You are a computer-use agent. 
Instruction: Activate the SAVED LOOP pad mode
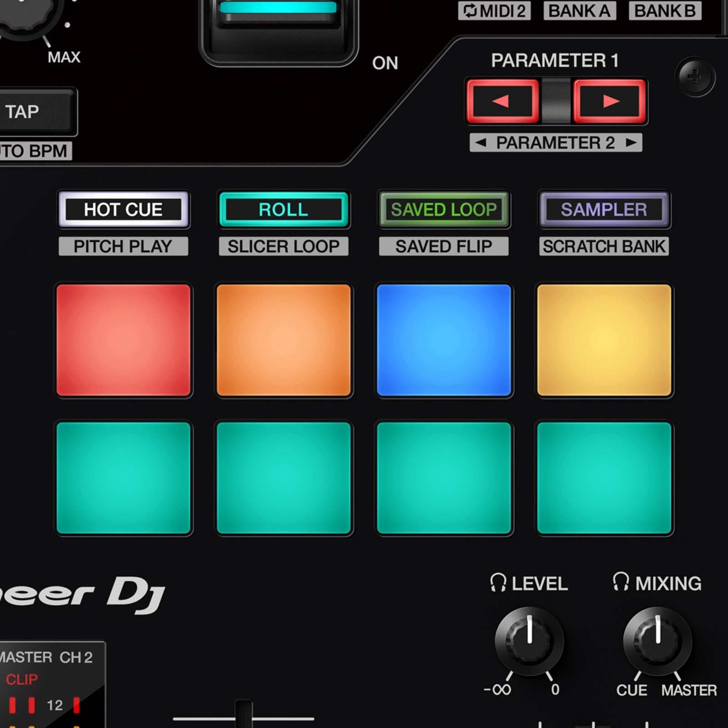tap(444, 209)
